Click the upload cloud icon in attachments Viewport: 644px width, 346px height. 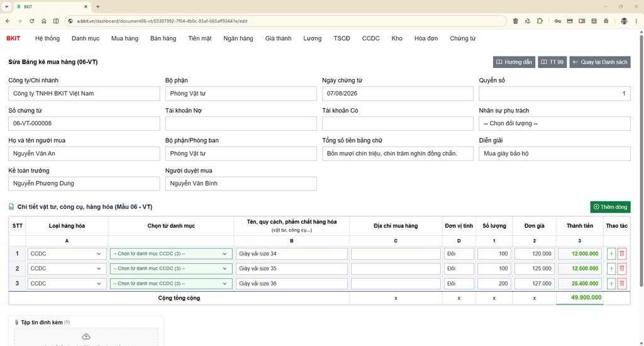[86, 337]
